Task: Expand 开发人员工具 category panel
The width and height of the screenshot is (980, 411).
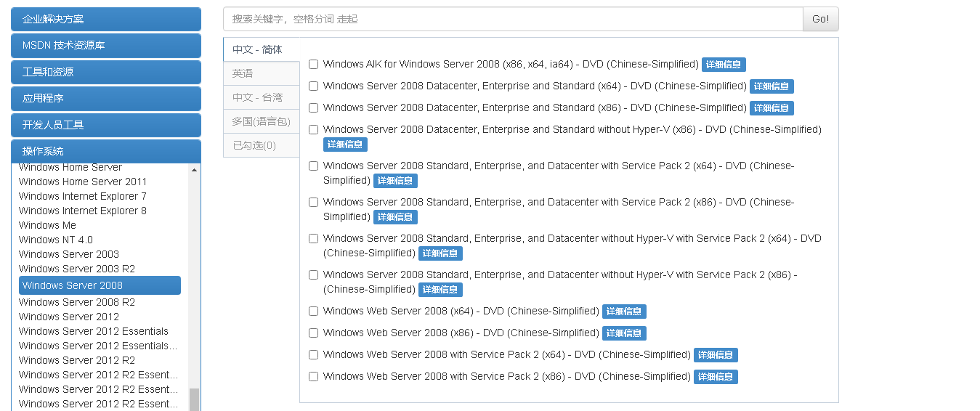Action: click(x=106, y=125)
